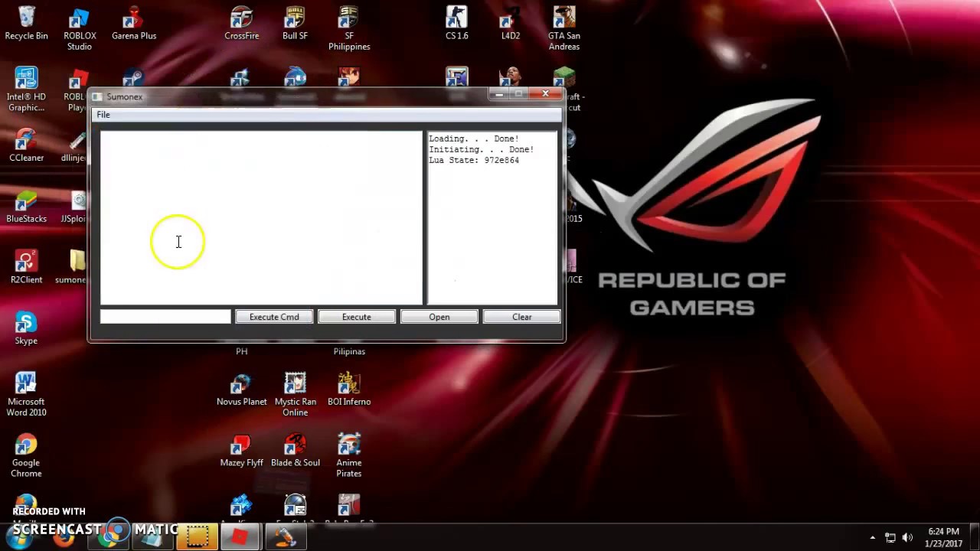Open the File menu in Sumonex

click(103, 115)
